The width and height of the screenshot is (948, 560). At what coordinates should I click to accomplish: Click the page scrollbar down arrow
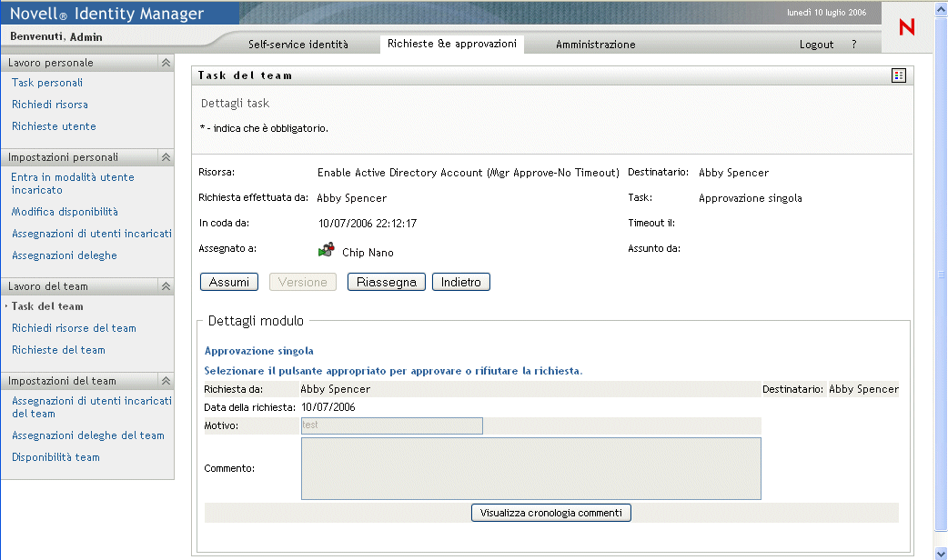tap(941, 553)
